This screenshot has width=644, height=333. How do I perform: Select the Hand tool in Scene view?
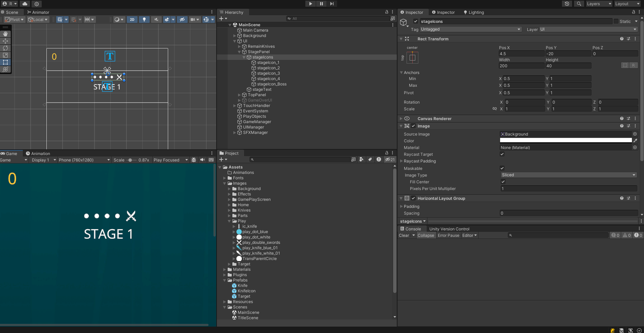click(5, 34)
